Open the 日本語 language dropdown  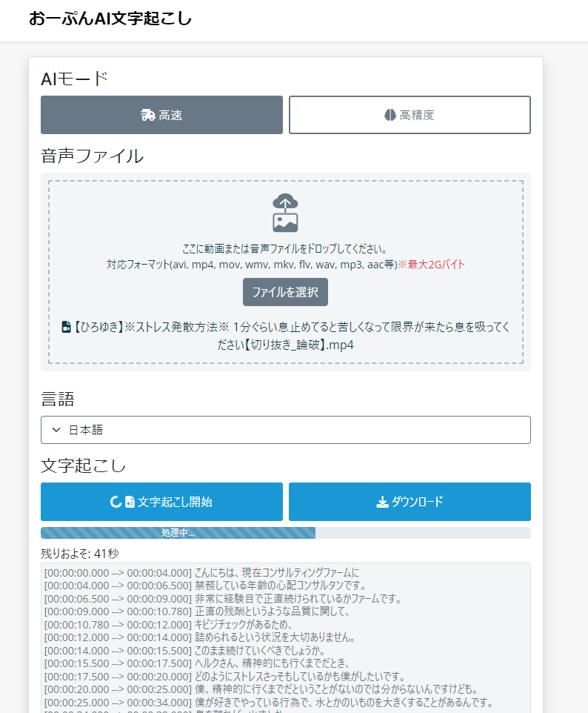pyautogui.click(x=286, y=430)
